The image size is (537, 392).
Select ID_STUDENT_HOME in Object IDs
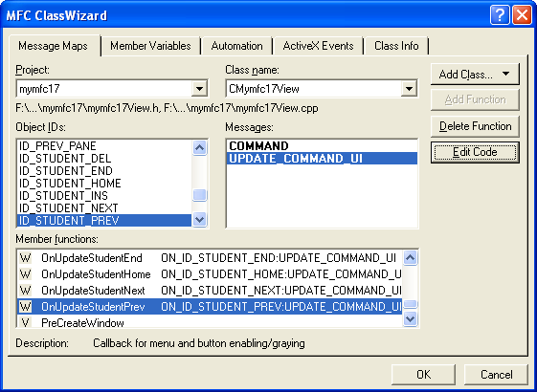point(104,184)
